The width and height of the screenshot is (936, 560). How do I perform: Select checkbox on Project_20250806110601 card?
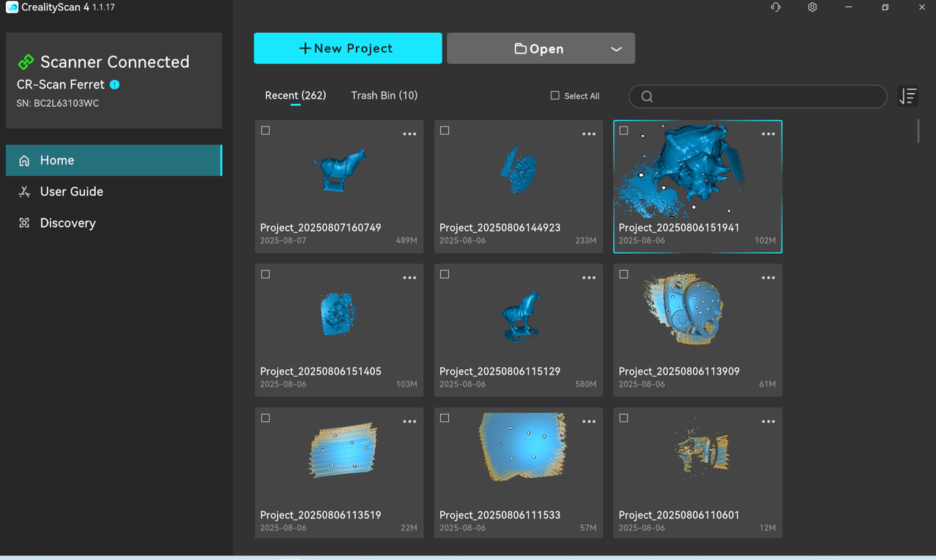click(x=624, y=418)
